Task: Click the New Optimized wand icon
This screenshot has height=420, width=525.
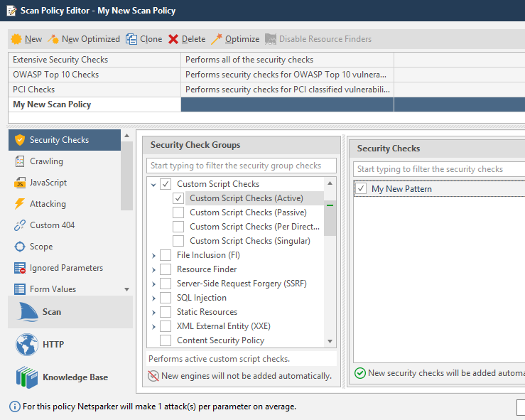Action: [x=53, y=39]
